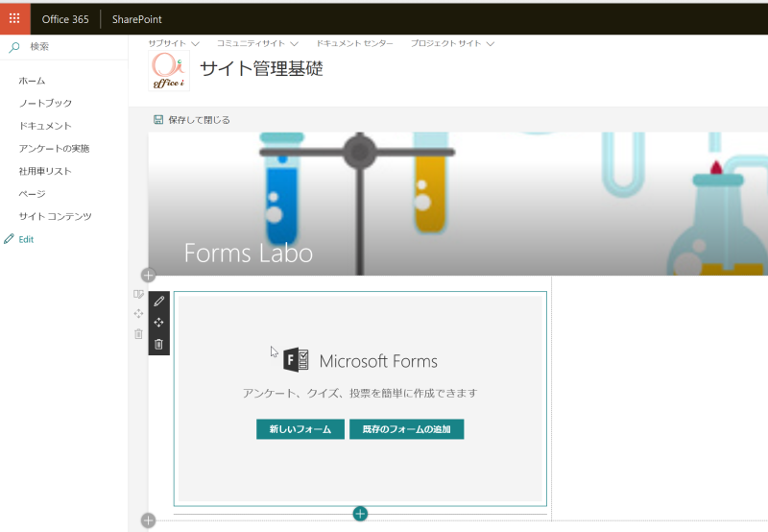Add a new section below the Forms web part
768x532 pixels.
(x=149, y=520)
